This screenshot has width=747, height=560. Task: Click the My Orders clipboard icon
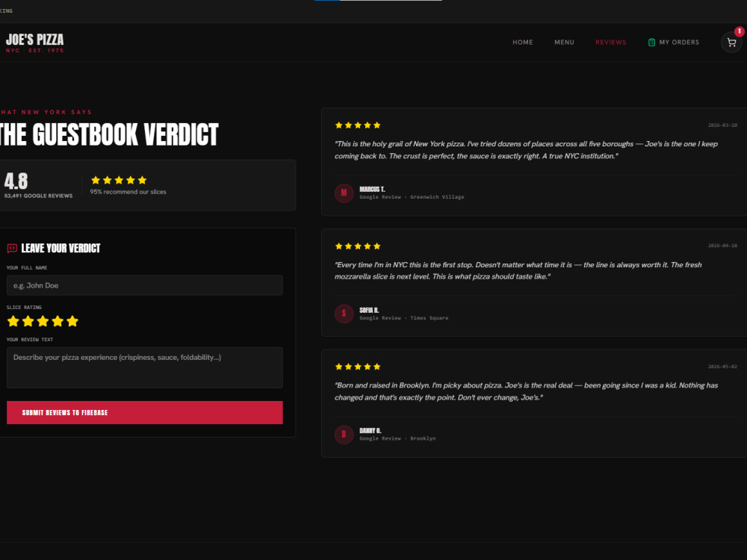(x=651, y=43)
